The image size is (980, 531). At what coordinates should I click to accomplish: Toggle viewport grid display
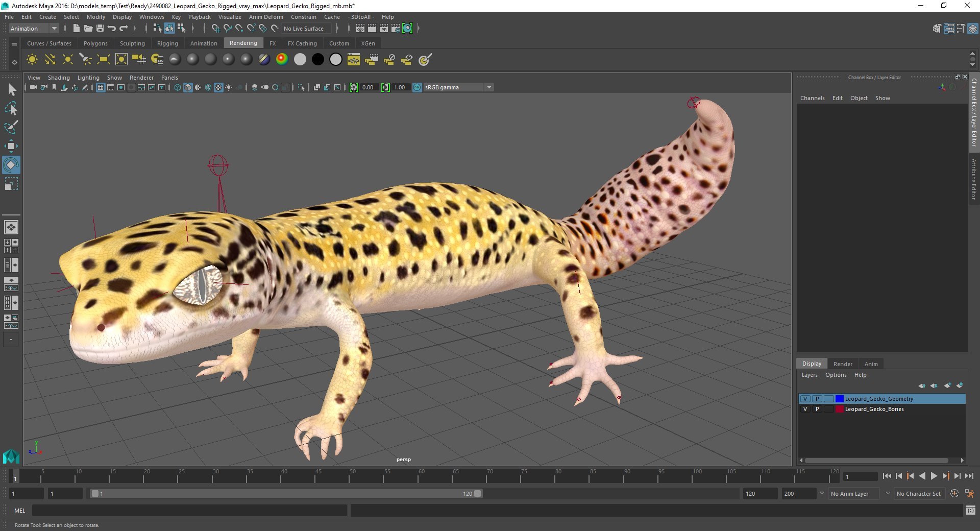tap(101, 87)
